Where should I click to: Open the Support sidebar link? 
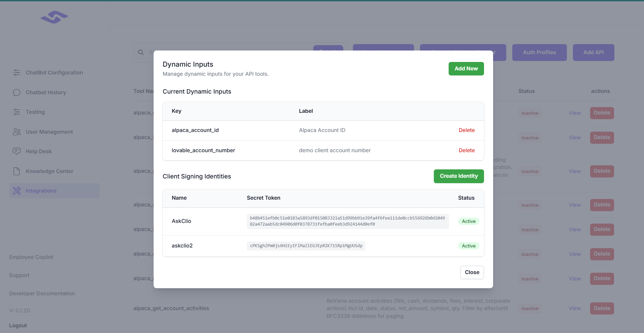pyautogui.click(x=19, y=275)
